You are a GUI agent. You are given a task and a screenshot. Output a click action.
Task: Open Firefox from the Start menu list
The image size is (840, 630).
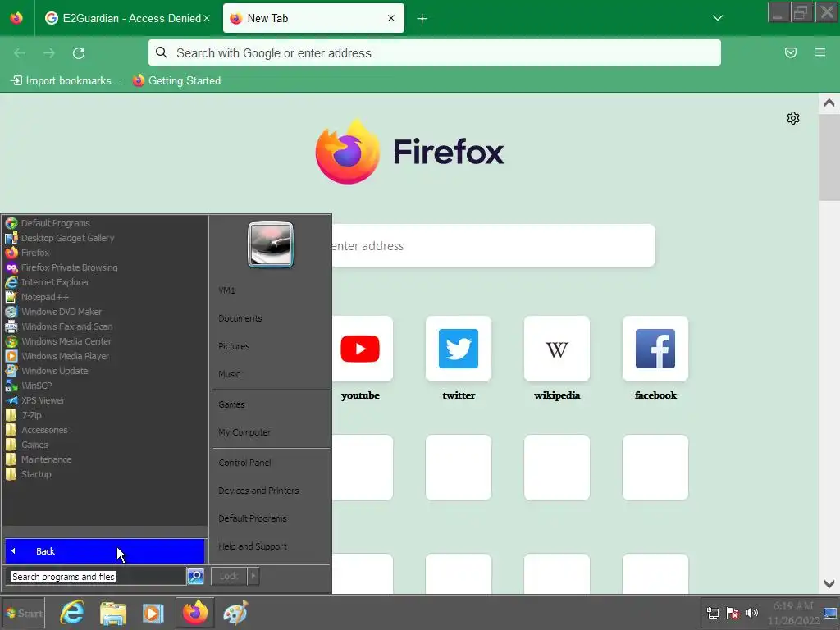(x=35, y=253)
